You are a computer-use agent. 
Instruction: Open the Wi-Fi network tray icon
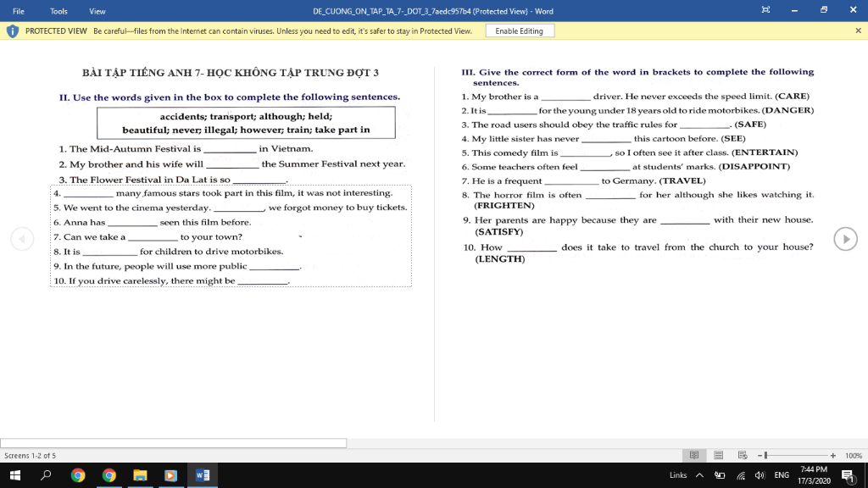coord(741,475)
